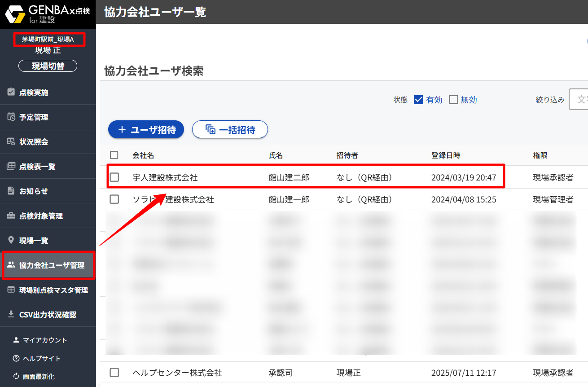
Task: Click the CSV出力状況確認 download icon
Action: tap(11, 314)
